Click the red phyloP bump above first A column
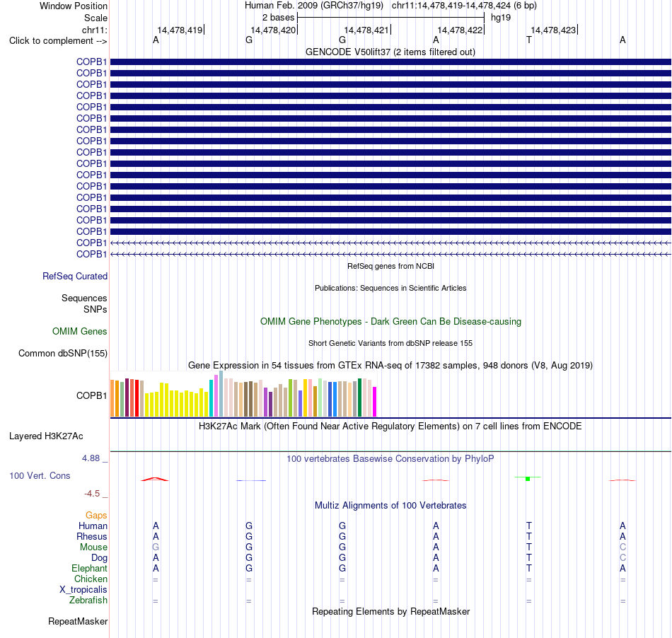Screen dimensions: 672x638 pyautogui.click(x=155, y=479)
